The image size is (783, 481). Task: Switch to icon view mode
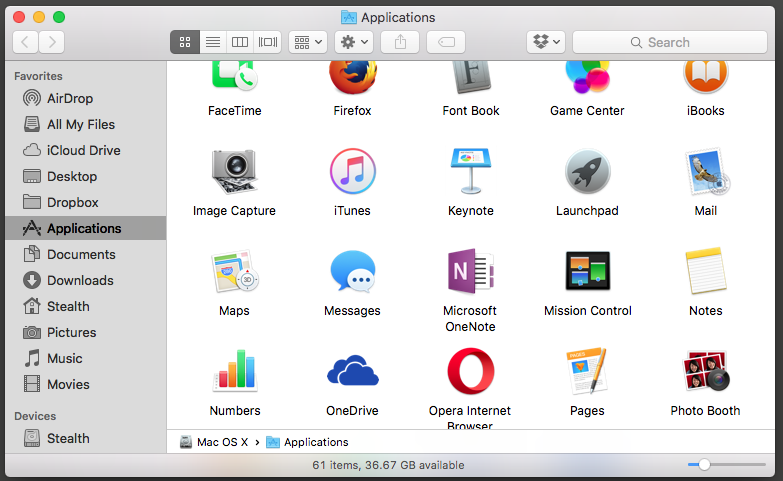point(185,42)
